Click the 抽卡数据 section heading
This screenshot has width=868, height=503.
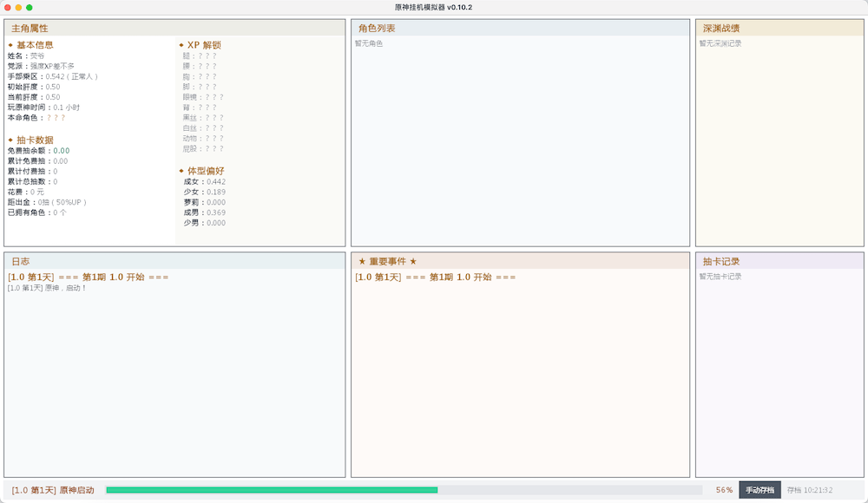(x=35, y=140)
